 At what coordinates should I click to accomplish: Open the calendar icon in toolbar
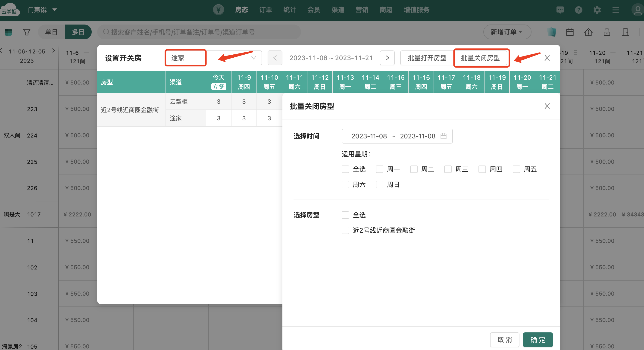[x=570, y=32]
